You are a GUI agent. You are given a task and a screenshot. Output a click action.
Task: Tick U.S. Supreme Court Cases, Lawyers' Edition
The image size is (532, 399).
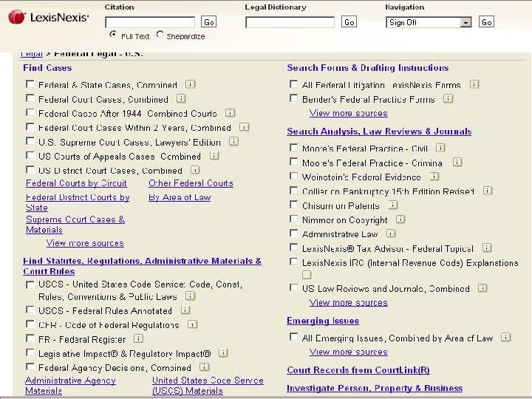[x=30, y=141]
